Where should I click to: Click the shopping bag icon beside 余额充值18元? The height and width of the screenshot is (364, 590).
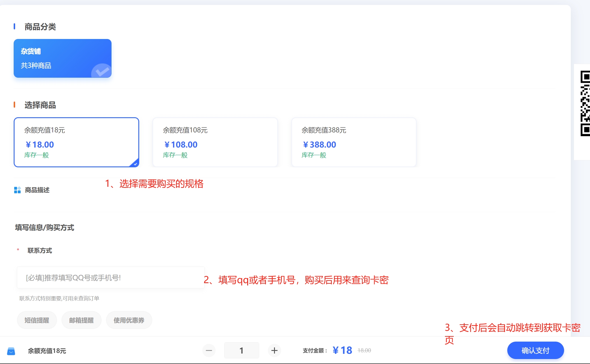point(11,351)
